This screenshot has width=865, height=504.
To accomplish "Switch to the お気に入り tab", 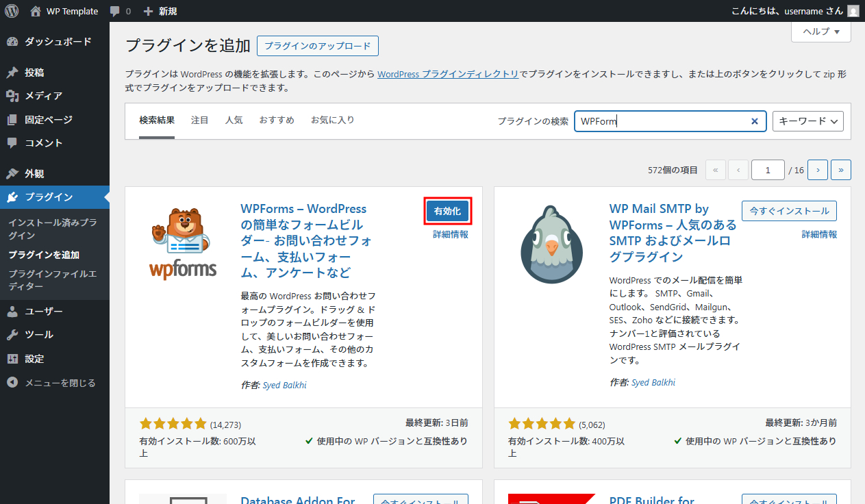I will click(x=333, y=121).
